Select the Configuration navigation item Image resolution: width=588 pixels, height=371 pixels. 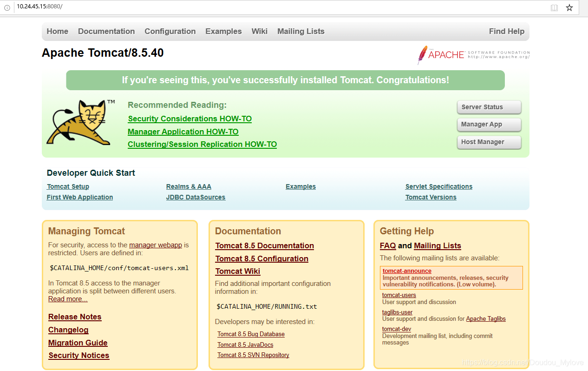coord(170,31)
